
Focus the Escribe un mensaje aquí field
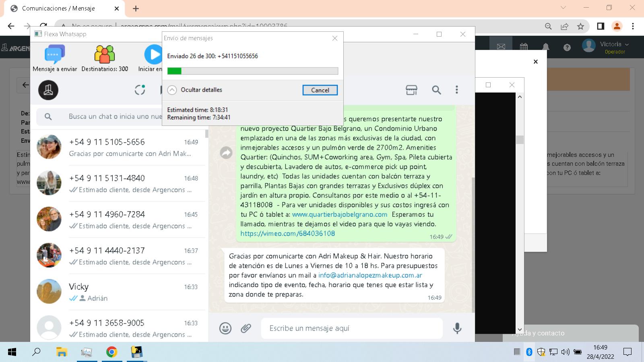352,328
